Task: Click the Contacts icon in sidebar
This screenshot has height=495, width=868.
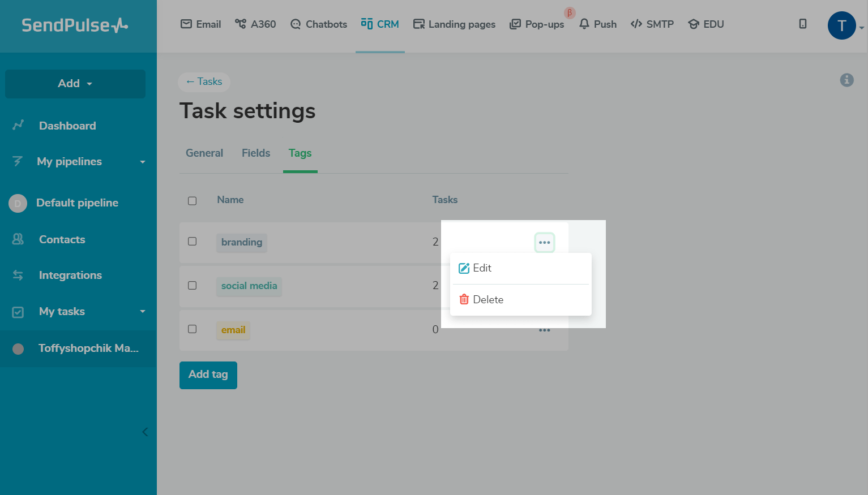Action: coord(18,239)
